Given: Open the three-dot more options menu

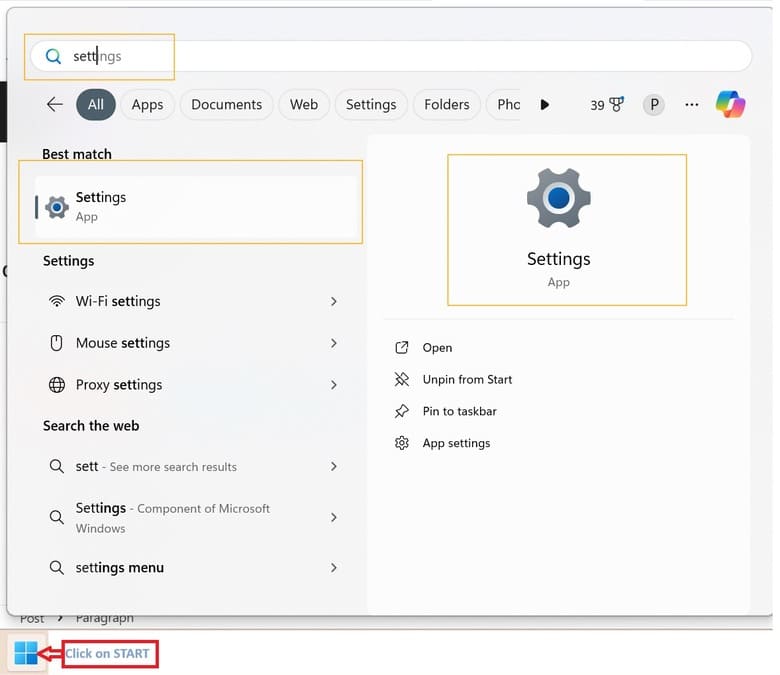Looking at the screenshot, I should [x=691, y=104].
